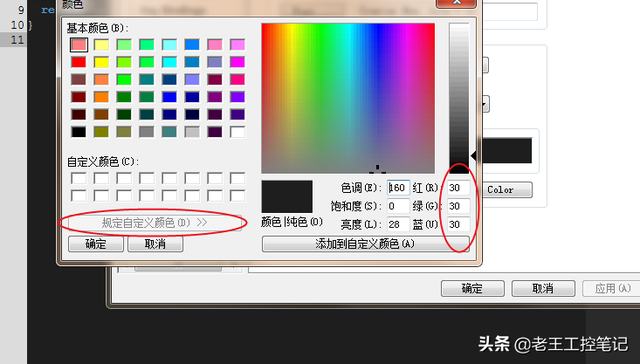Choose the magenta basic color swatch
Viewport: 640px width, 364px height.
238,62
